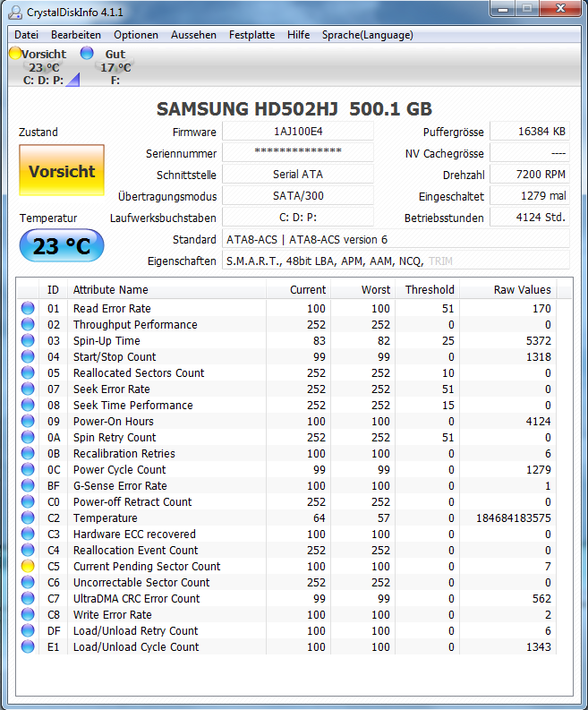The image size is (588, 710).
Task: Click status icon for Write Error Rate
Action: click(x=28, y=614)
